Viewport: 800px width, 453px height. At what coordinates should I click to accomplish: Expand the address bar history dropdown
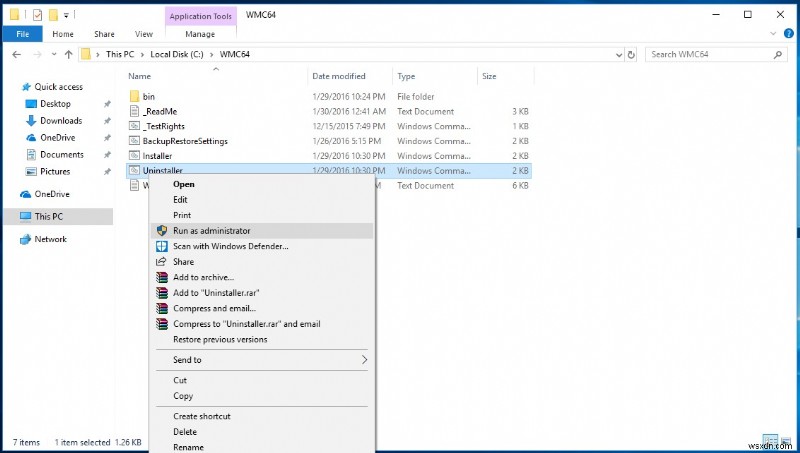tap(619, 55)
